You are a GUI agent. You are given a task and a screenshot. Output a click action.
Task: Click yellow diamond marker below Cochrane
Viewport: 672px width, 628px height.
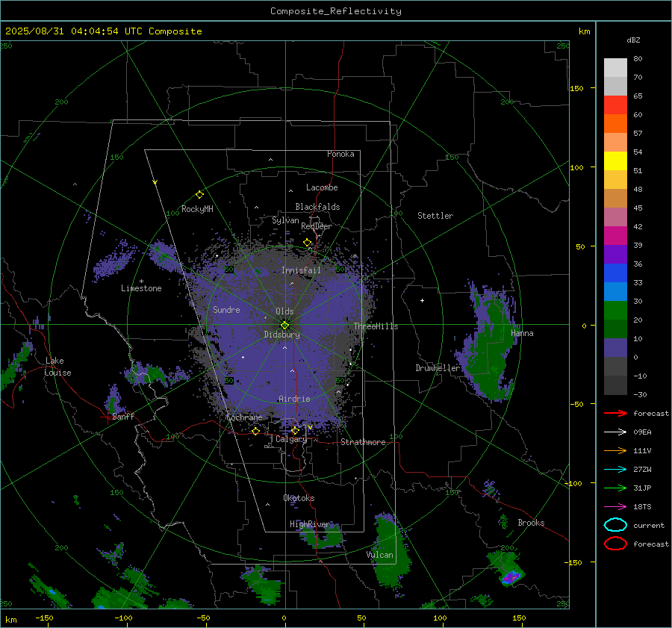[255, 431]
